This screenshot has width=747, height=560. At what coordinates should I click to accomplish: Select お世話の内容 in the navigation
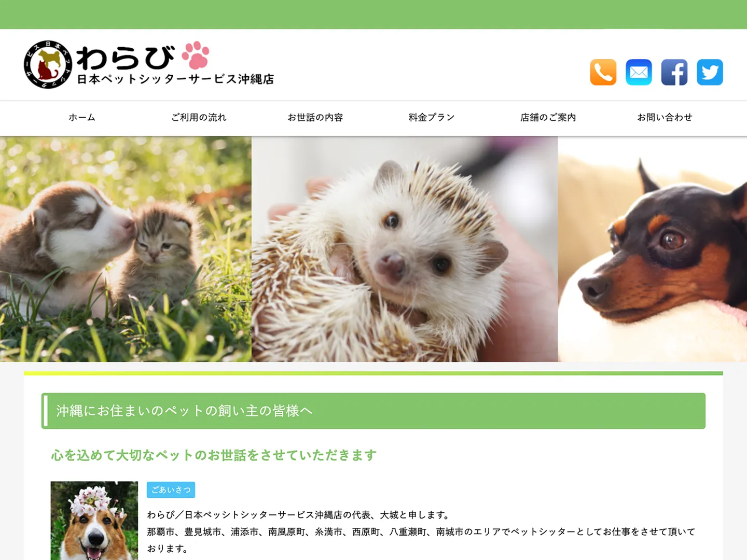click(315, 117)
